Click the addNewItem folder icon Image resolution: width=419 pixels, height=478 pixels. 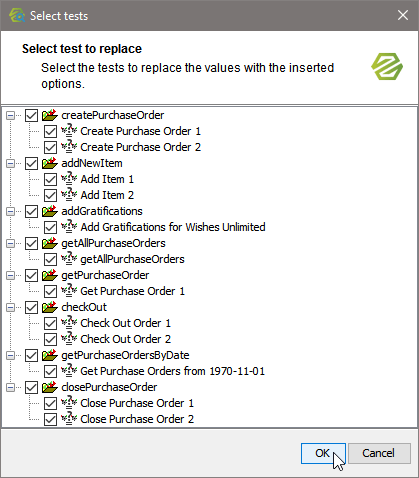[x=50, y=163]
